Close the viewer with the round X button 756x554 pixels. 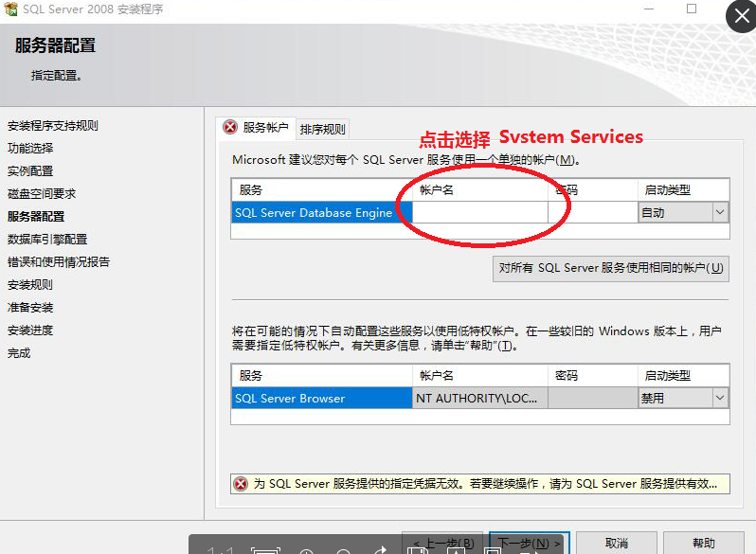pyautogui.click(x=742, y=16)
